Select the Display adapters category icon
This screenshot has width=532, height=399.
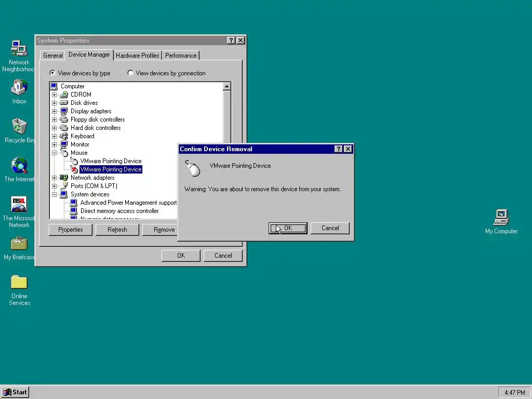coord(64,111)
